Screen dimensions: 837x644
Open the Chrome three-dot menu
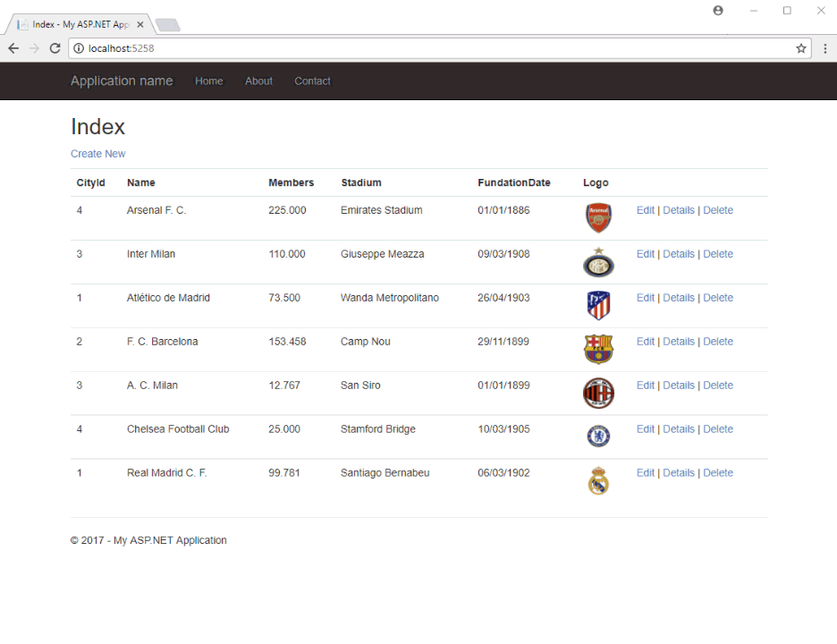tap(825, 48)
